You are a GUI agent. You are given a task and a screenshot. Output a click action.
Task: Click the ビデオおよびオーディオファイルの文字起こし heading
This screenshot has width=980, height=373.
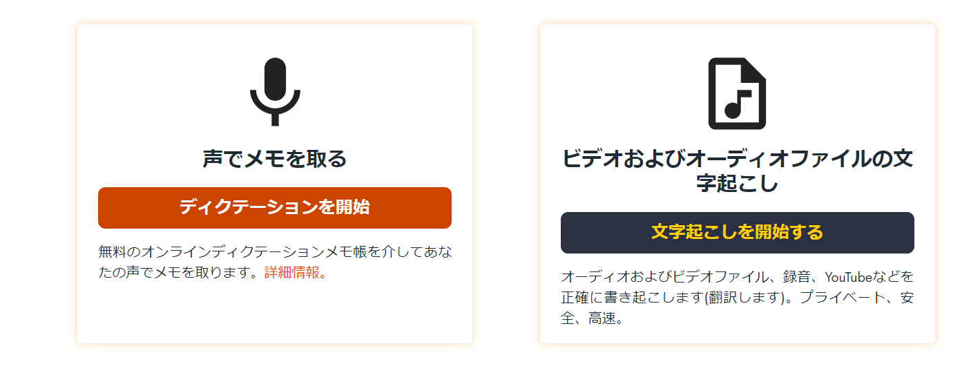[737, 171]
